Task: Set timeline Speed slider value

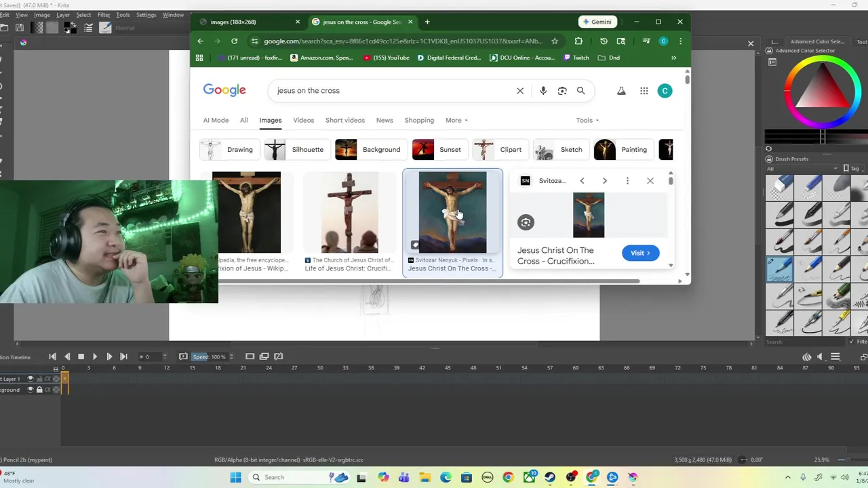Action: click(x=209, y=357)
